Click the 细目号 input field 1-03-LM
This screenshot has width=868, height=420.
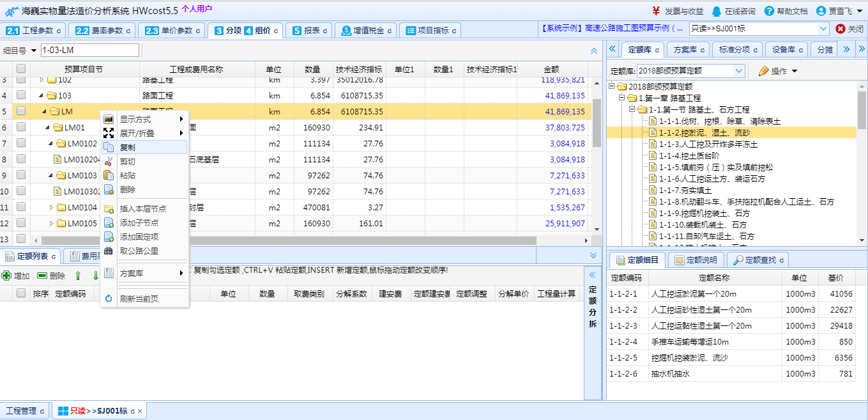pyautogui.click(x=90, y=51)
